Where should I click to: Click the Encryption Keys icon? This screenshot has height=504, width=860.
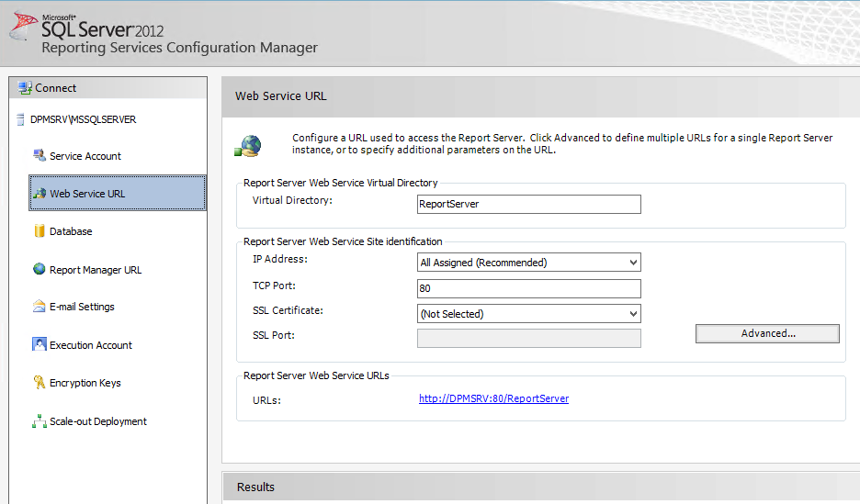pyautogui.click(x=39, y=383)
